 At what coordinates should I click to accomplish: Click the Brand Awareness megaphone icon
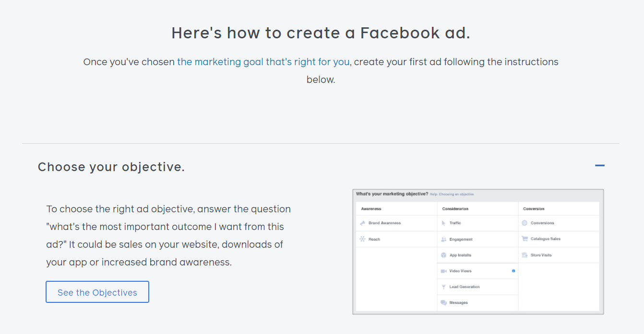point(363,223)
